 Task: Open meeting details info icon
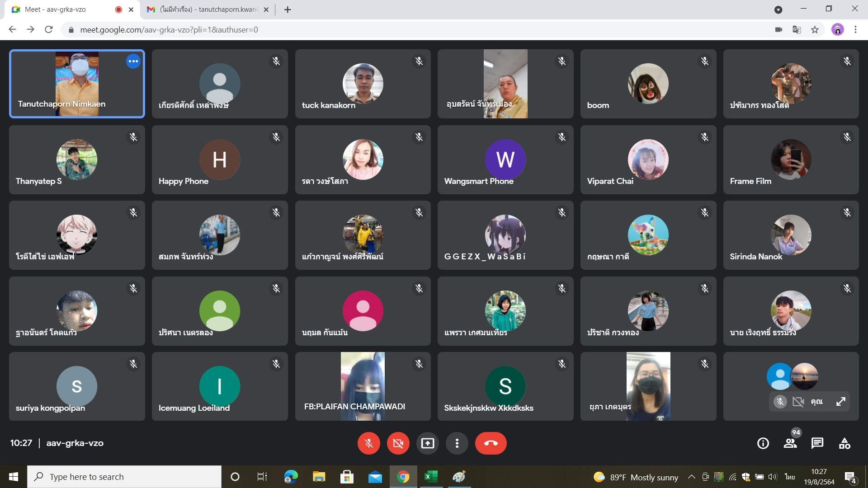[763, 443]
